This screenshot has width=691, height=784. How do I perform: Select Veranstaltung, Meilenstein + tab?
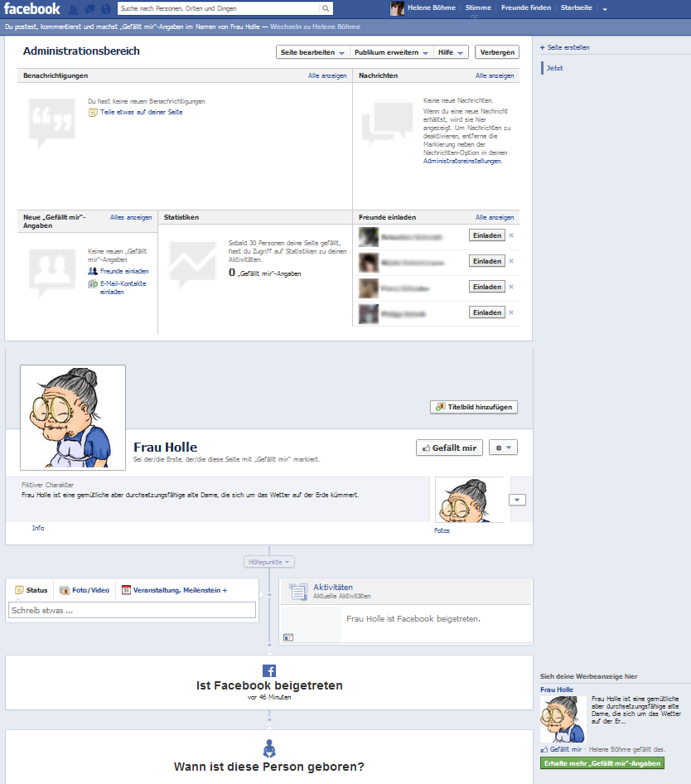175,590
